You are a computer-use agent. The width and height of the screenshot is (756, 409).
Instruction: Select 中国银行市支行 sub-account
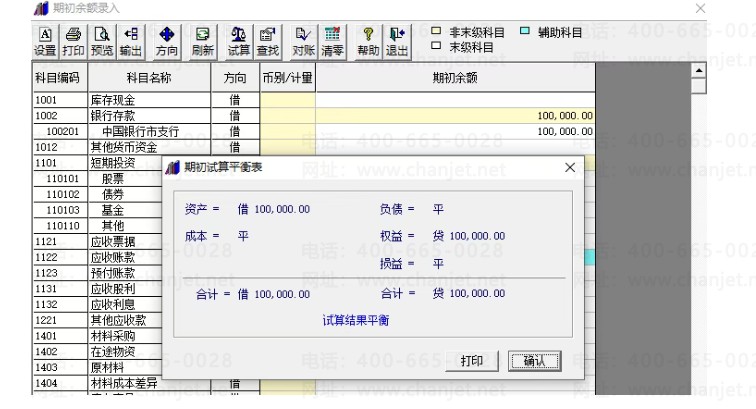coord(140,132)
